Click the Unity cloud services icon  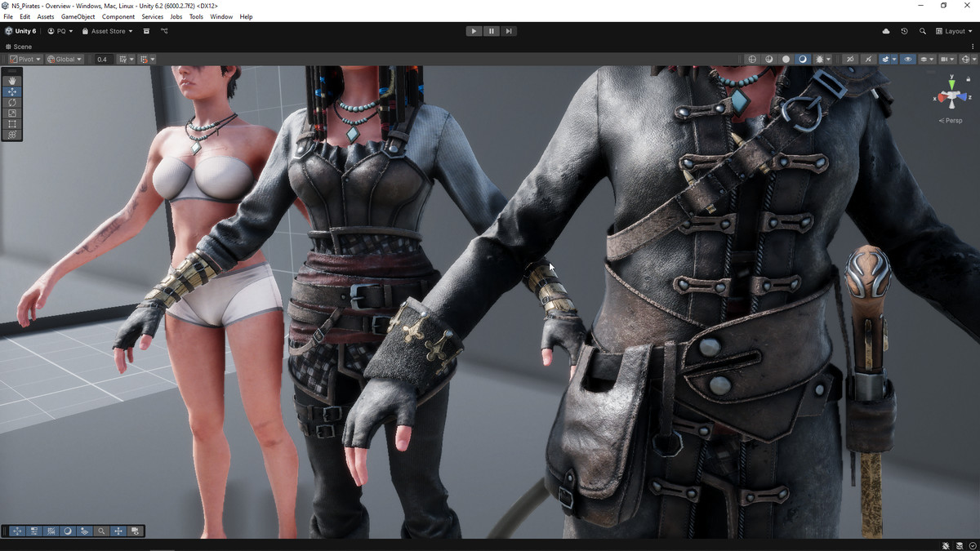pyautogui.click(x=886, y=31)
